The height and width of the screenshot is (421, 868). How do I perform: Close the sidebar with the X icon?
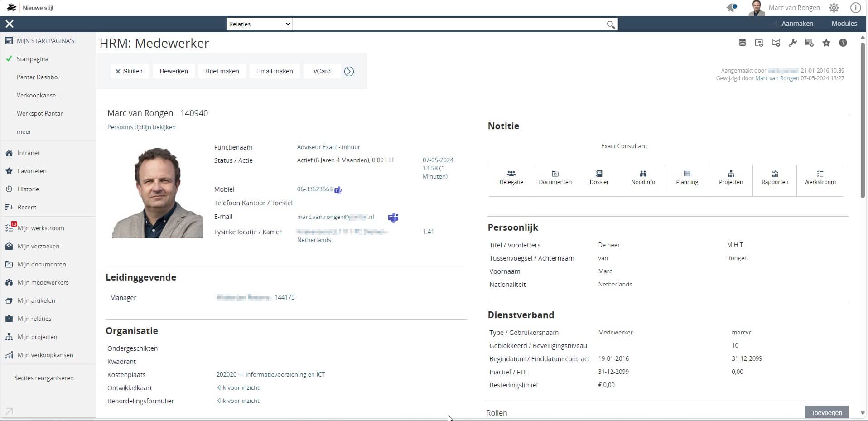pyautogui.click(x=10, y=24)
